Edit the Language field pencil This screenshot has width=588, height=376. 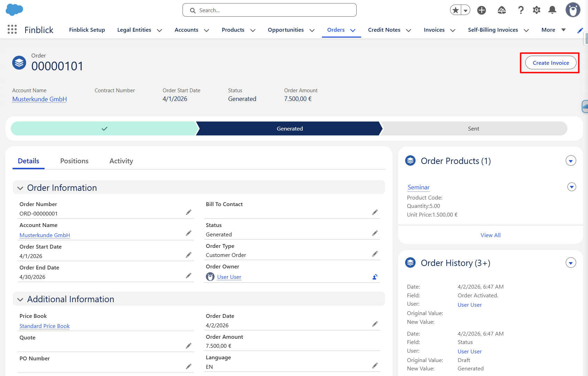pyautogui.click(x=375, y=366)
